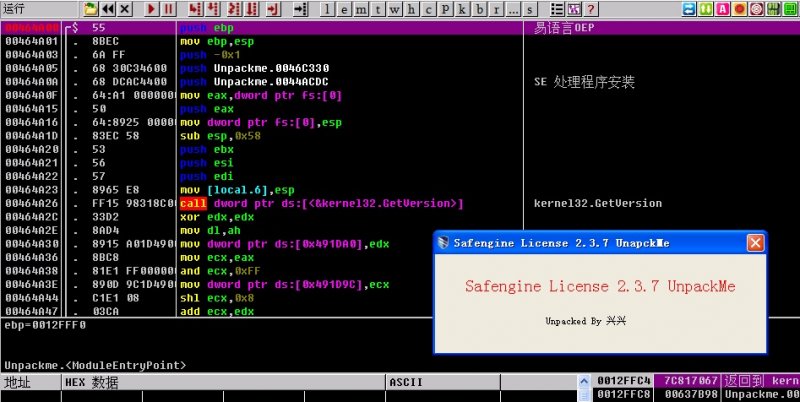Image resolution: width=800 pixels, height=402 pixels.
Task: Open the Log window with the 'l' button
Action: click(x=327, y=9)
